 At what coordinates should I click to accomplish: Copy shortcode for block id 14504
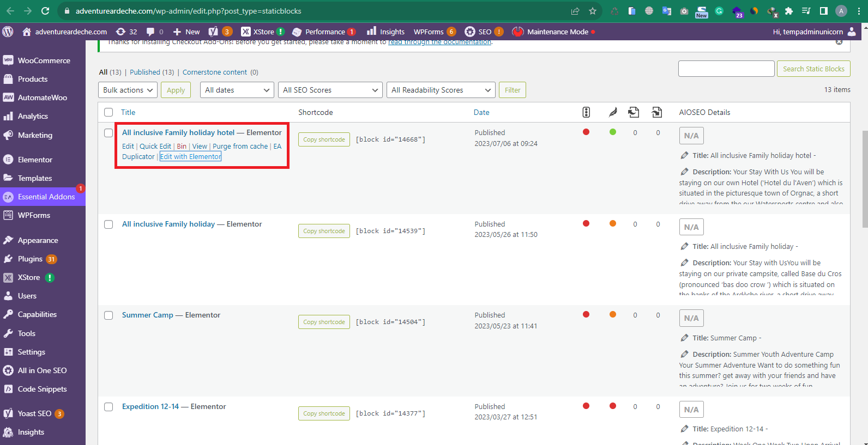[x=324, y=322]
